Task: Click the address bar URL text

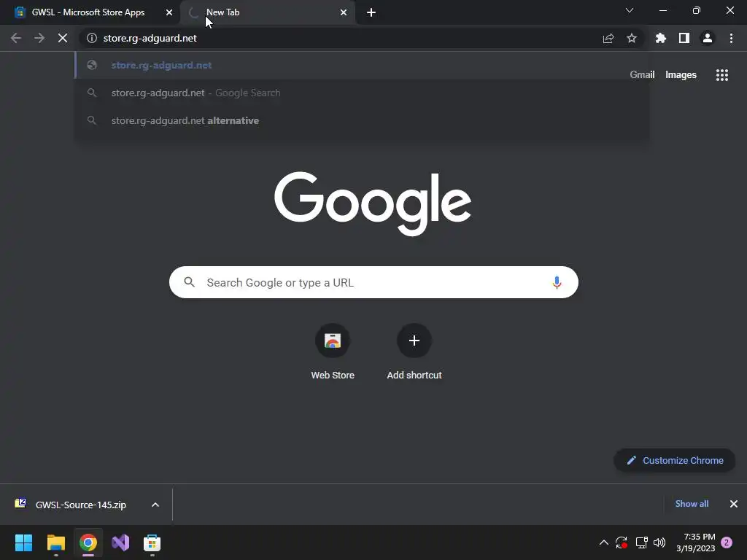Action: click(x=150, y=38)
